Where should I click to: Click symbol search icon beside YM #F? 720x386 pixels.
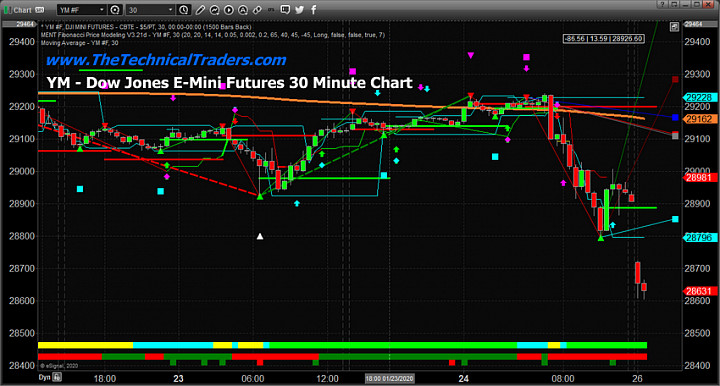point(115,10)
